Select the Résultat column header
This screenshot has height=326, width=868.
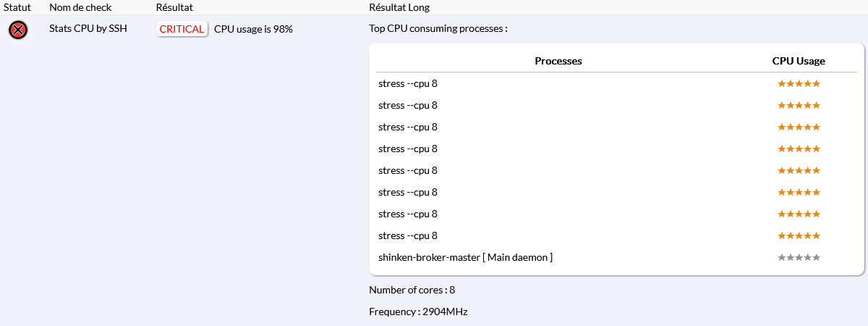pos(174,7)
